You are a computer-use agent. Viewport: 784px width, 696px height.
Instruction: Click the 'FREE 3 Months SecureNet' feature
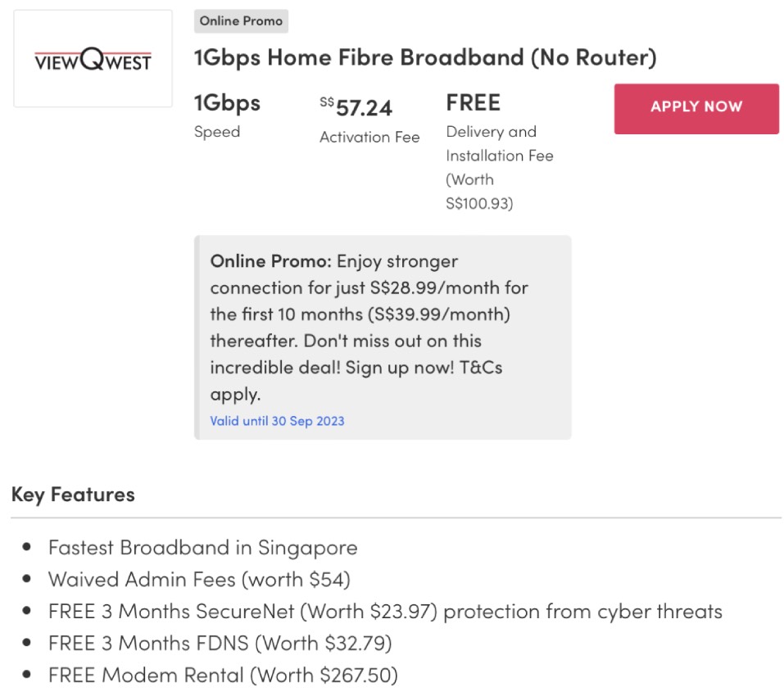click(385, 612)
